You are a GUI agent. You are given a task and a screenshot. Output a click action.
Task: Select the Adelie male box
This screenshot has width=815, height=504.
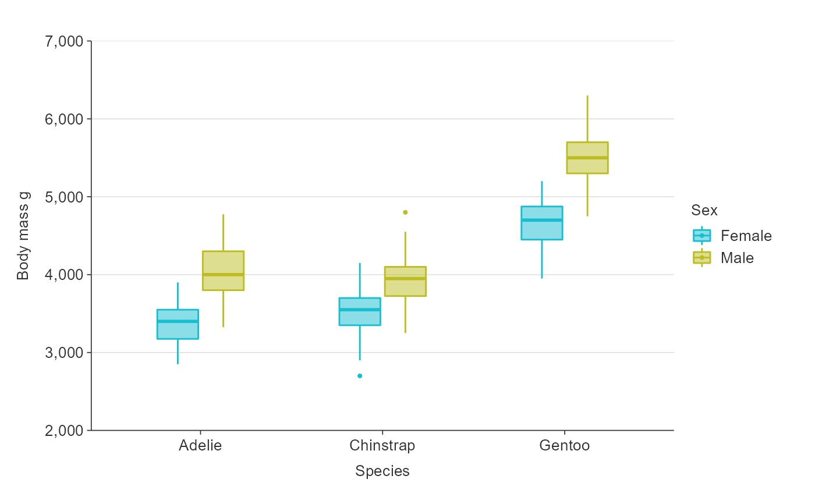tap(223, 271)
